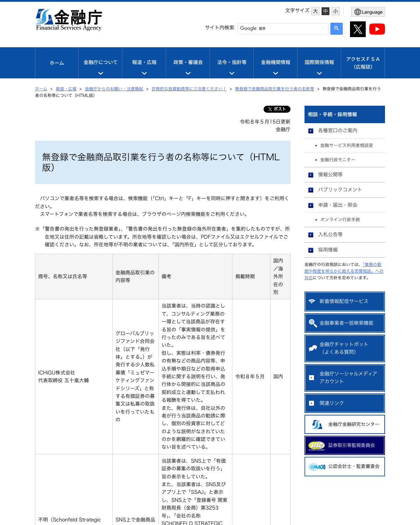Expand the 報道・広報 menu chevron
The height and width of the screenshot is (525, 420).
click(x=144, y=73)
